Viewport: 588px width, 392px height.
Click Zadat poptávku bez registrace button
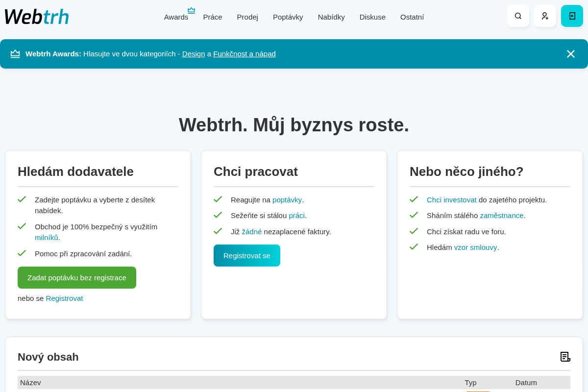[77, 277]
